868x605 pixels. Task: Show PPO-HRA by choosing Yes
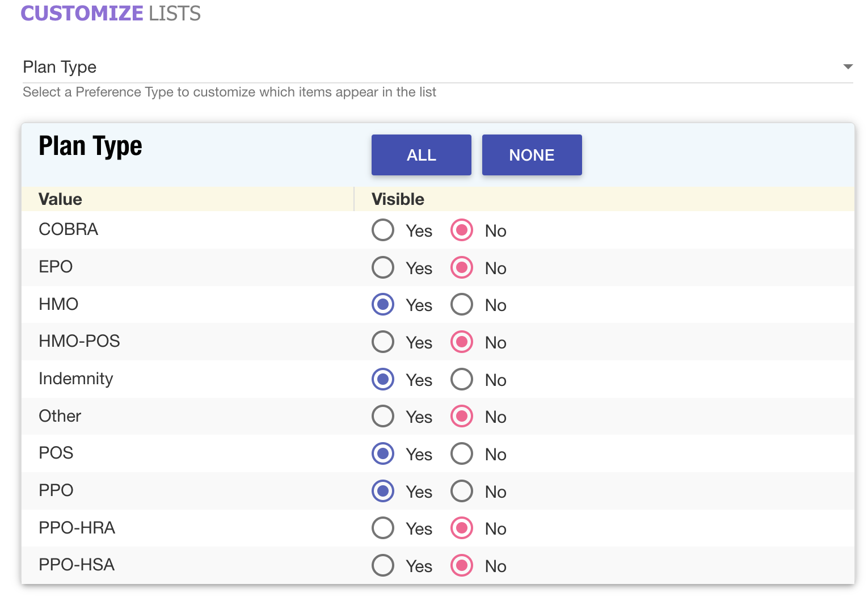(383, 528)
